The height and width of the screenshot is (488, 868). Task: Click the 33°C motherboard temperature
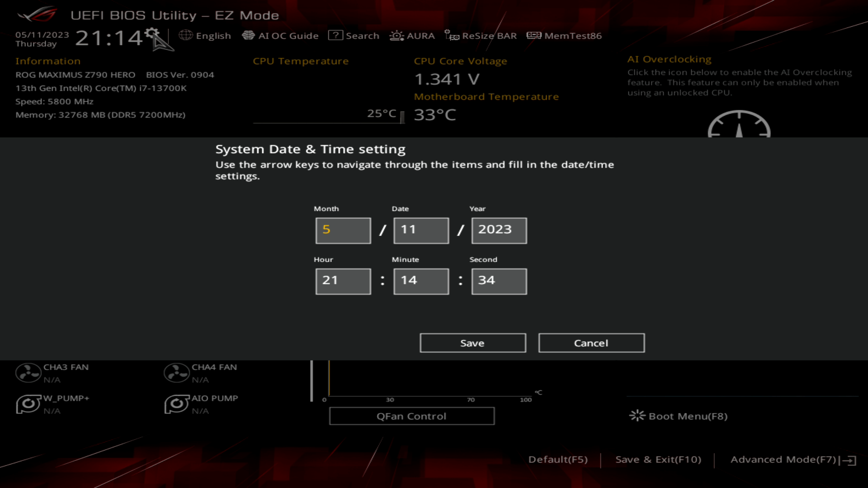click(435, 115)
